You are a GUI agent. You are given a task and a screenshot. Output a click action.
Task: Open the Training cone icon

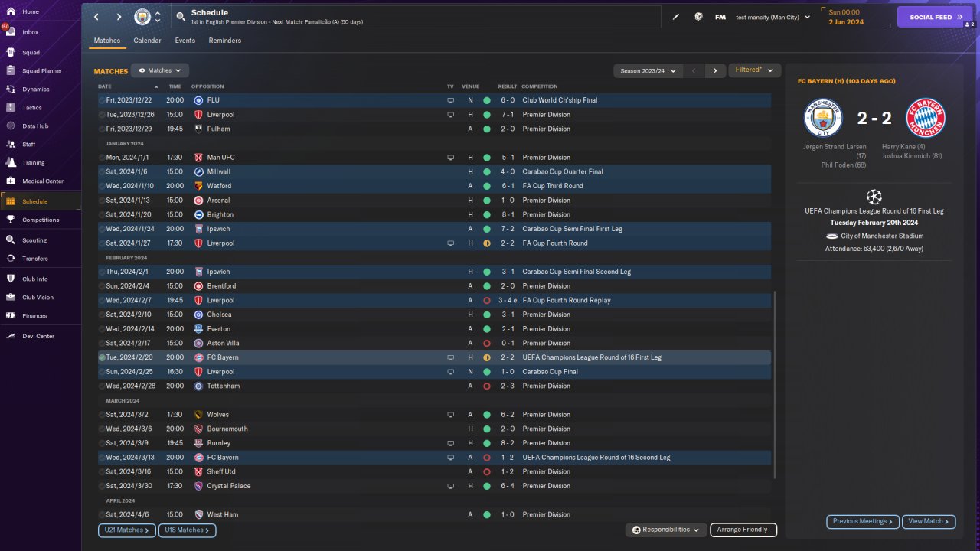tap(11, 163)
